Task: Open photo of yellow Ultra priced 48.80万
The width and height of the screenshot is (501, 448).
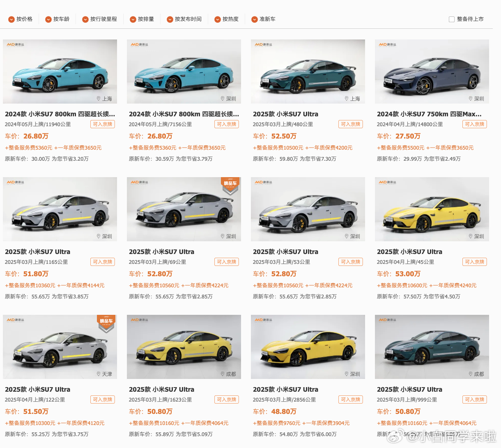Action: [308, 347]
